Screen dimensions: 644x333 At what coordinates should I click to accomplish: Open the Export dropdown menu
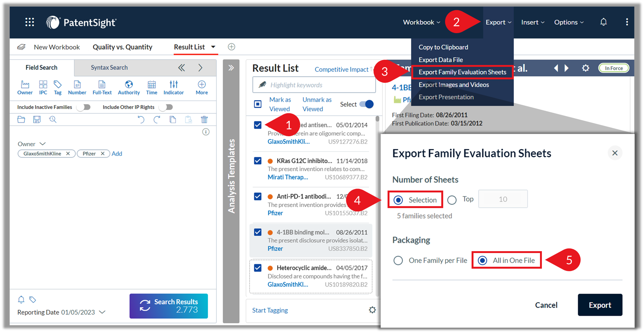point(498,22)
